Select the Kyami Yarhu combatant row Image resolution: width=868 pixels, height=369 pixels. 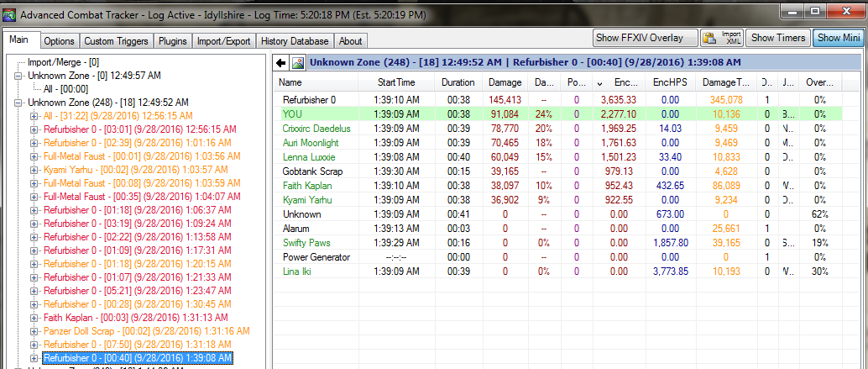pos(557,200)
